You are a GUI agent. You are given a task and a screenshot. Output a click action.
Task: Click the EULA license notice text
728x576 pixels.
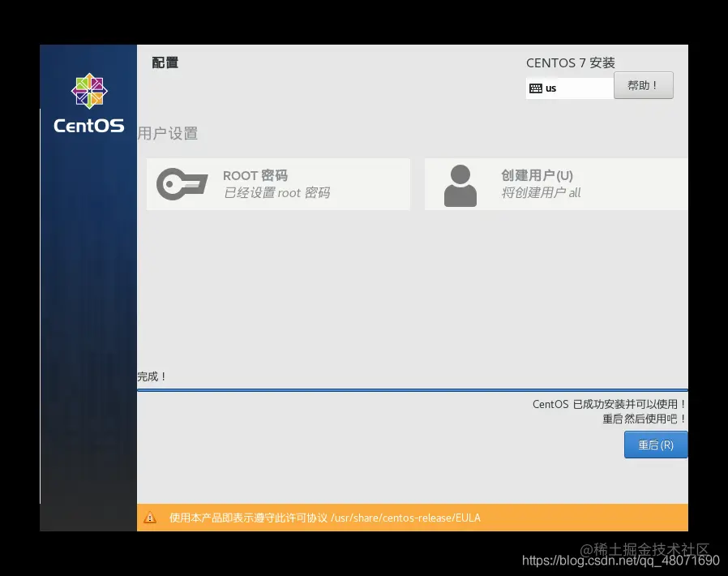[x=324, y=518]
